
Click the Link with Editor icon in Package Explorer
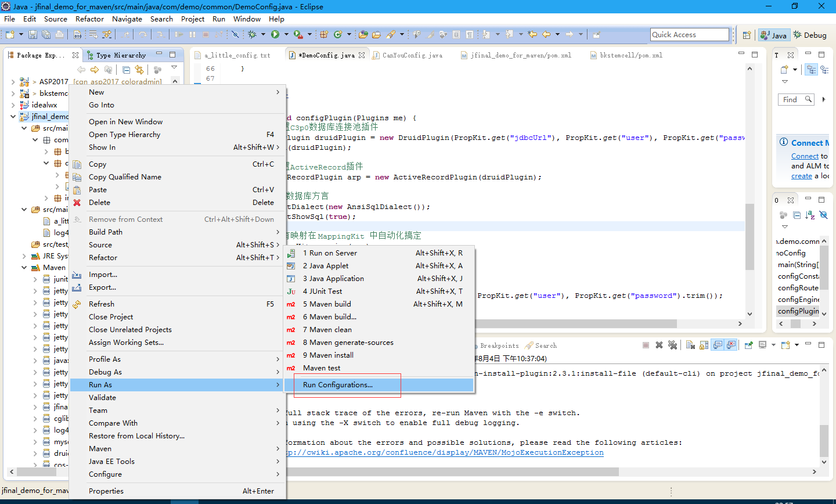click(x=139, y=70)
